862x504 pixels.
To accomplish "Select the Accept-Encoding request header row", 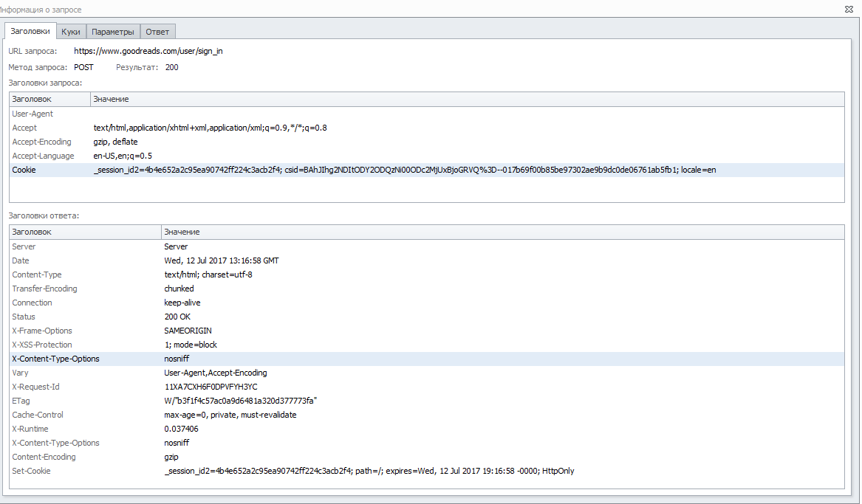I will click(41, 142).
